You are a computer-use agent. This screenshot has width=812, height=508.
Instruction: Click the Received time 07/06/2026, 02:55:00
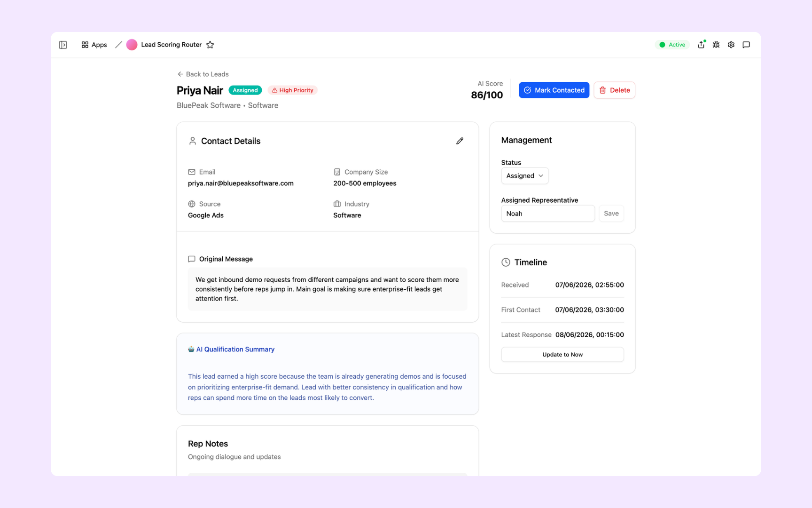(x=589, y=285)
